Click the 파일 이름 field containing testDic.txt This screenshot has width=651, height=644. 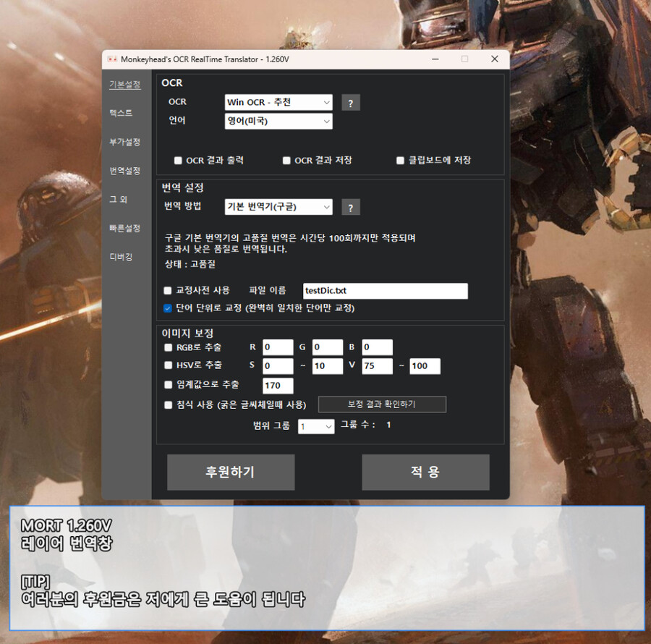pos(386,291)
